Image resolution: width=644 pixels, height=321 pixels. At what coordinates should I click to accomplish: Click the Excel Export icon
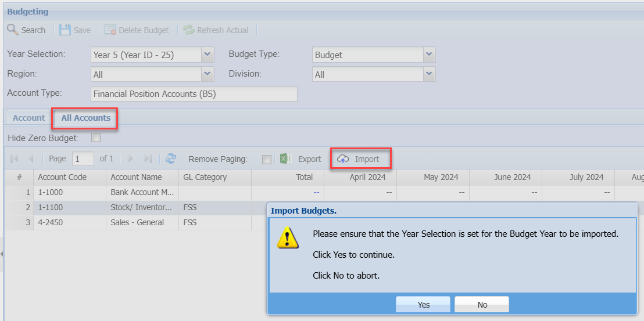click(285, 158)
